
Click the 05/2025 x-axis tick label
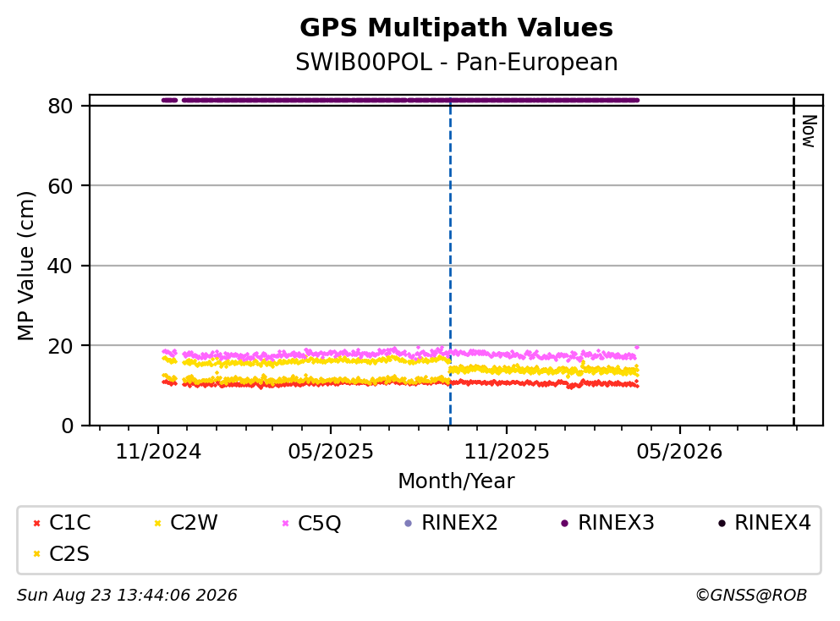pyautogui.click(x=331, y=452)
